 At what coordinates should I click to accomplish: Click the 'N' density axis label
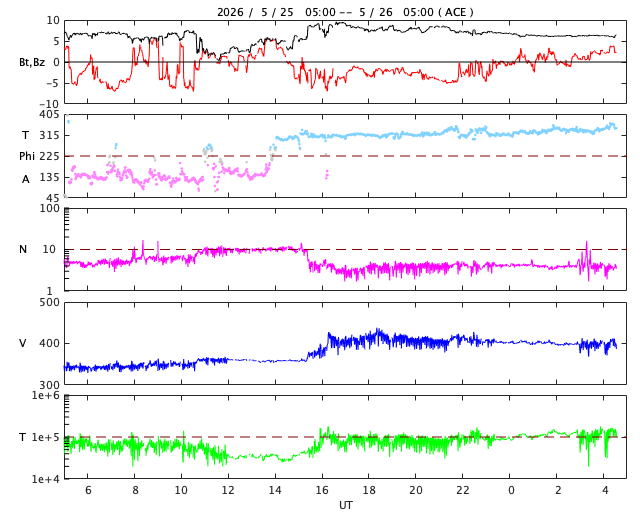pyautogui.click(x=23, y=249)
